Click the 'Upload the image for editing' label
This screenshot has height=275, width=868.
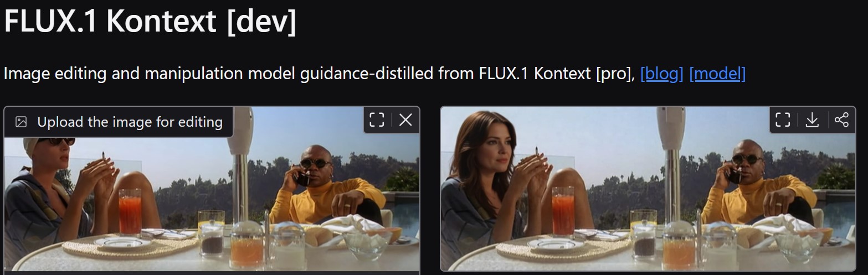130,122
